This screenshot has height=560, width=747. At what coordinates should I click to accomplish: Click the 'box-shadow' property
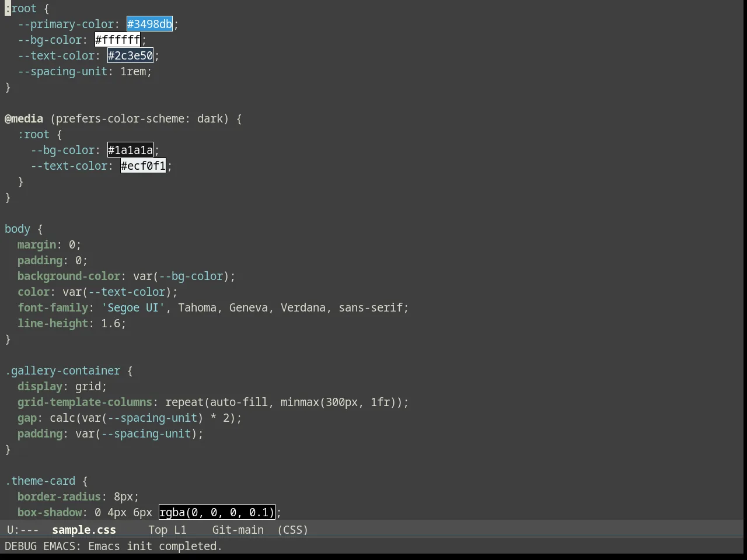[x=50, y=512]
